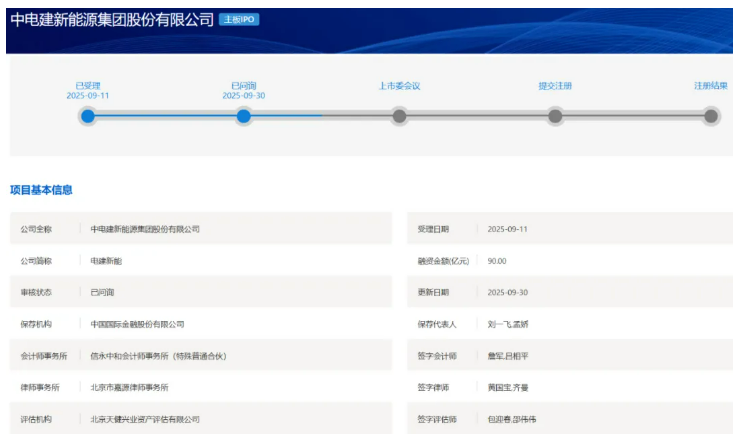
Task: Open the 上市委会议 stage label
Action: pyautogui.click(x=399, y=86)
